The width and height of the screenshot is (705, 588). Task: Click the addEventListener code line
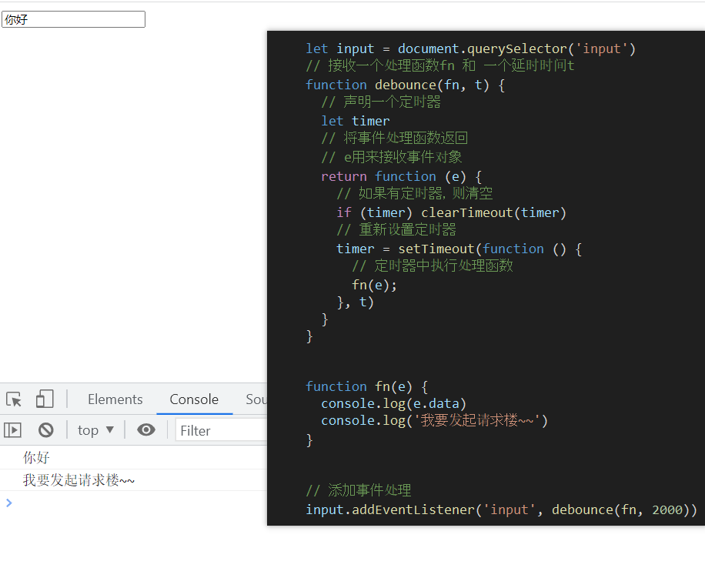[x=501, y=509]
